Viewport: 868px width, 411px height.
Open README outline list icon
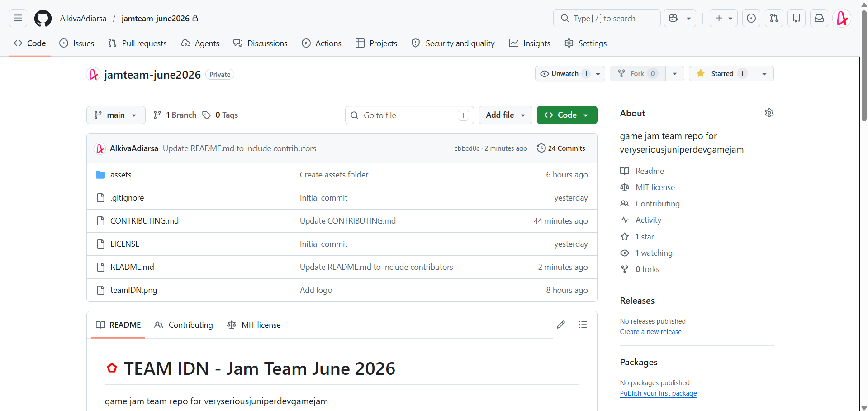point(583,325)
